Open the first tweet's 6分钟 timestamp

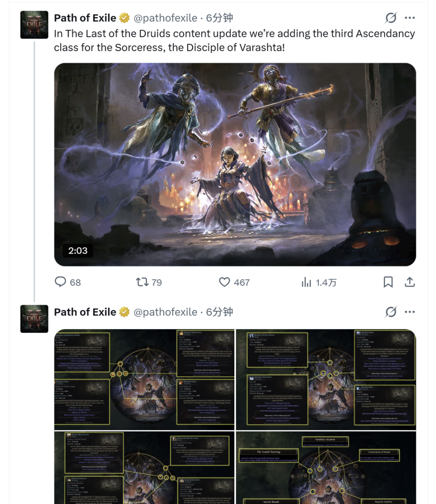[x=219, y=18]
